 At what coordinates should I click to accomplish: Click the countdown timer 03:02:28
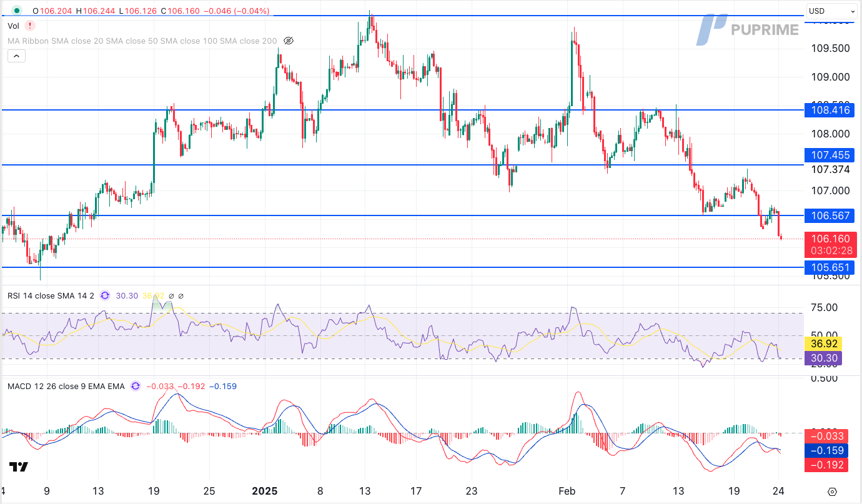click(831, 251)
